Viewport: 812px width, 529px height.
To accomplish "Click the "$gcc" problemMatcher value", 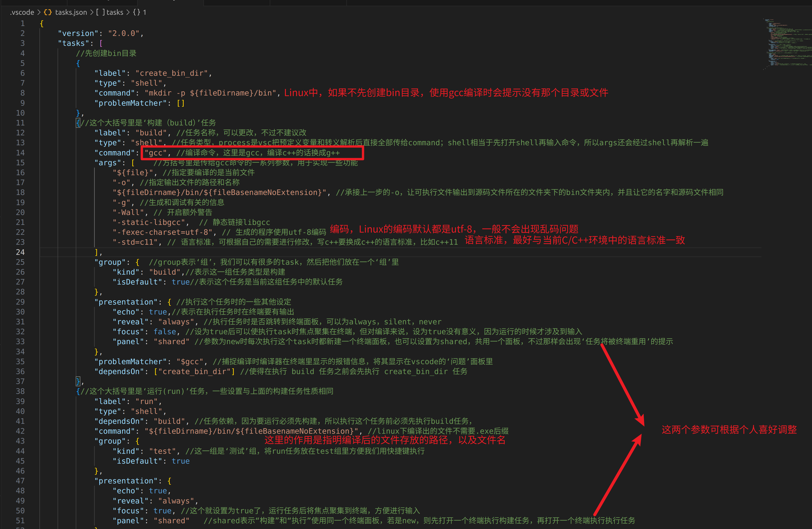I will pos(190,361).
